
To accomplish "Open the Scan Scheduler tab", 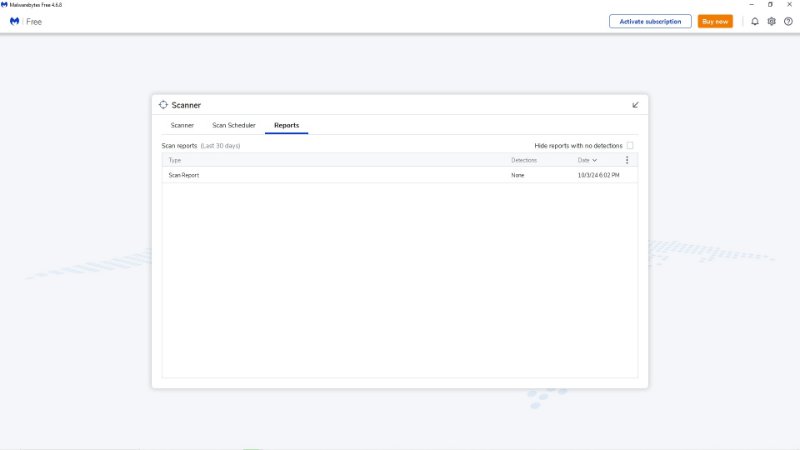I will point(234,125).
